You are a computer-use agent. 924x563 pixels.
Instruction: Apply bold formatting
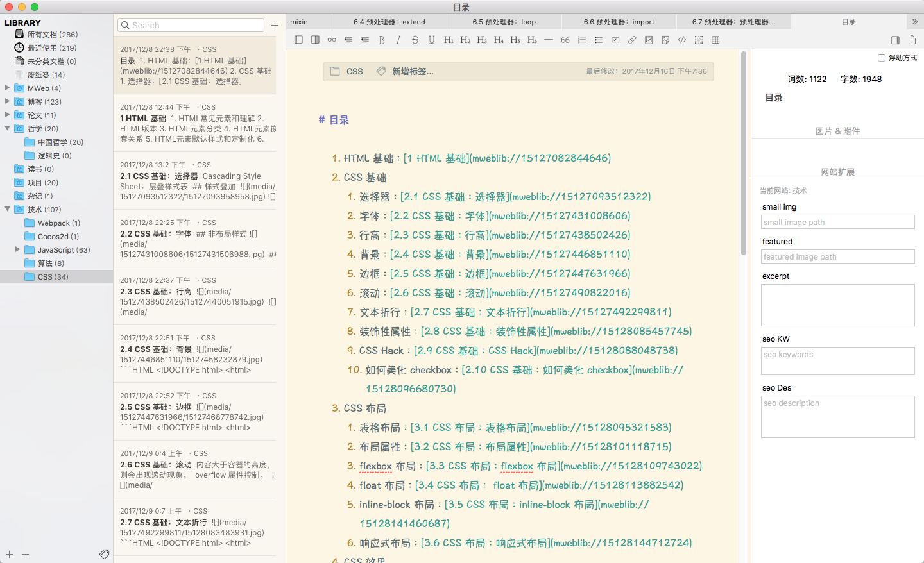point(382,40)
